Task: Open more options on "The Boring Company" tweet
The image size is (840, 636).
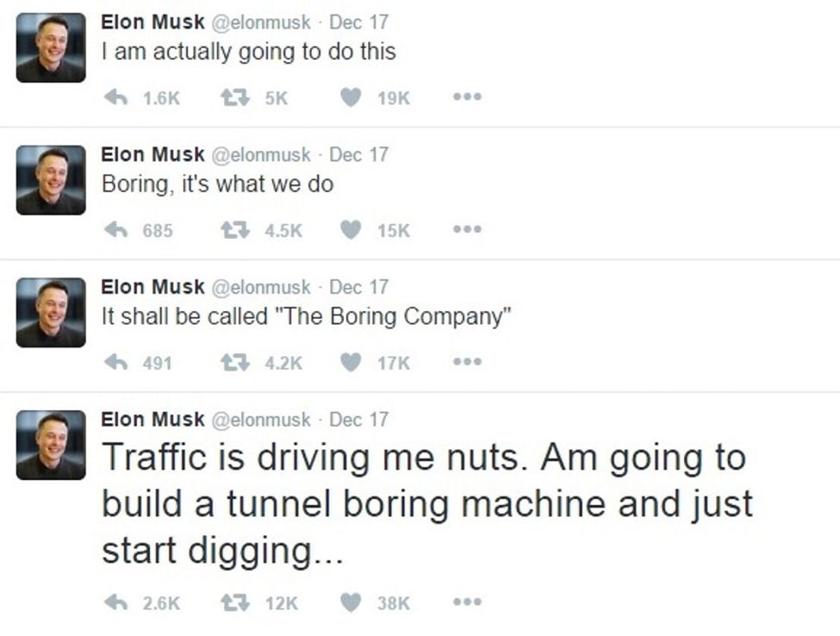Action: 467,363
